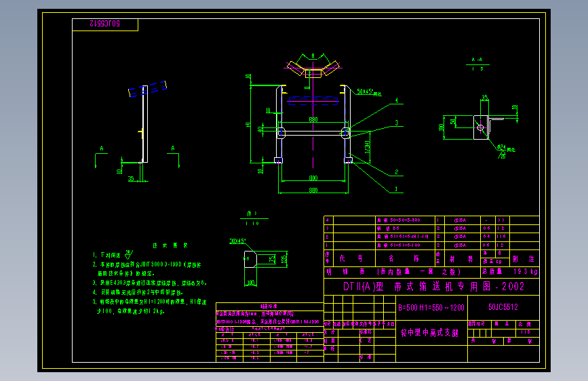Click the 技术要求 heading
The width and height of the screenshot is (588, 381).
(170, 245)
